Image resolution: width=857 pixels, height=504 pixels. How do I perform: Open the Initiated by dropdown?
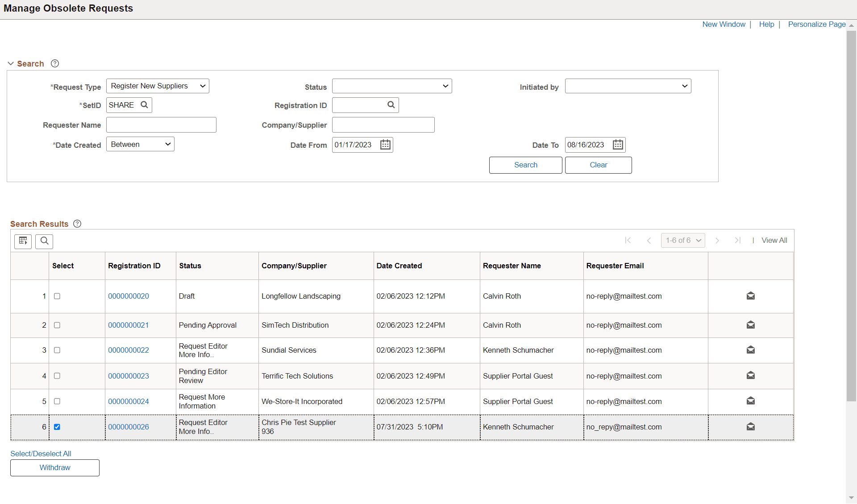coord(628,86)
